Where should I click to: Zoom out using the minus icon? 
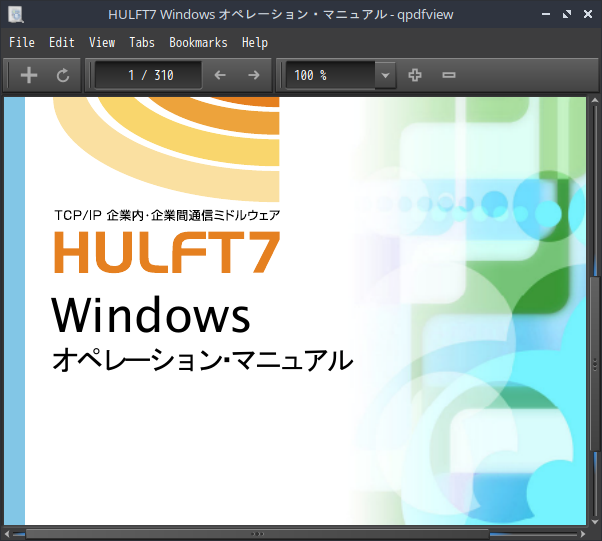pyautogui.click(x=448, y=75)
